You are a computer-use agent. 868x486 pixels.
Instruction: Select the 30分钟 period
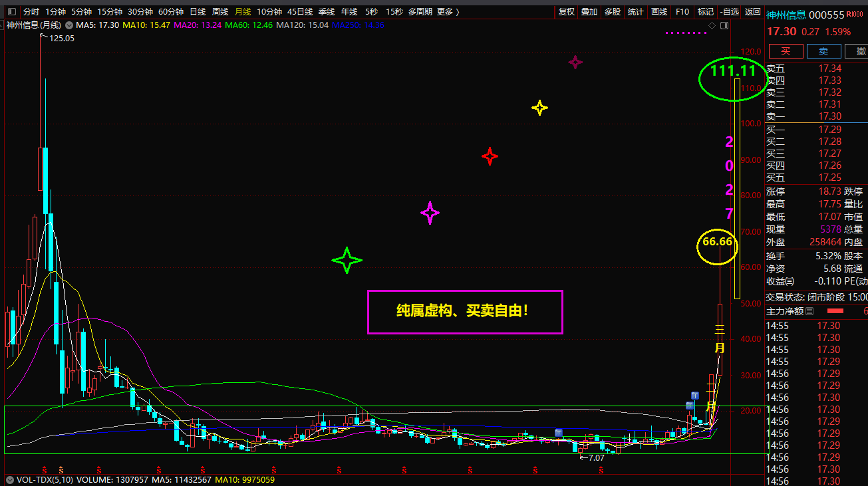(x=140, y=12)
